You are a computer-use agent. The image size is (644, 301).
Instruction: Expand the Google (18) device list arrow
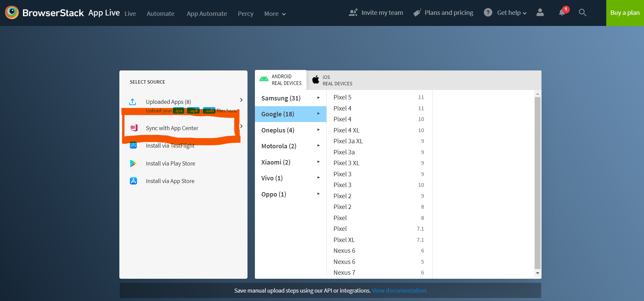318,114
